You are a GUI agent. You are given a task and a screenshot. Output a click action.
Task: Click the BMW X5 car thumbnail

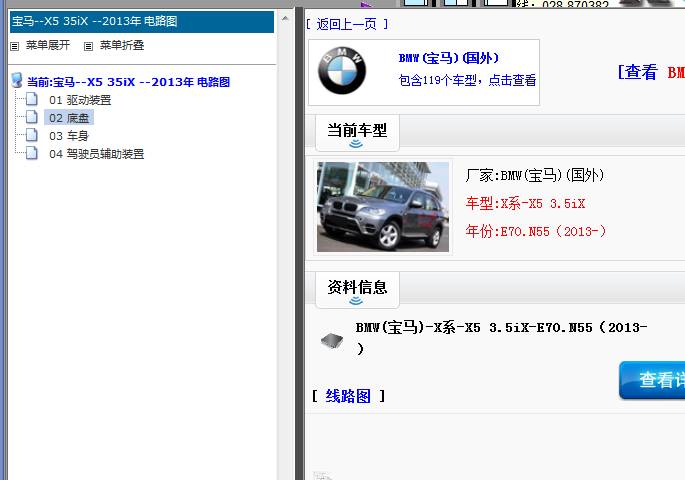pos(383,207)
